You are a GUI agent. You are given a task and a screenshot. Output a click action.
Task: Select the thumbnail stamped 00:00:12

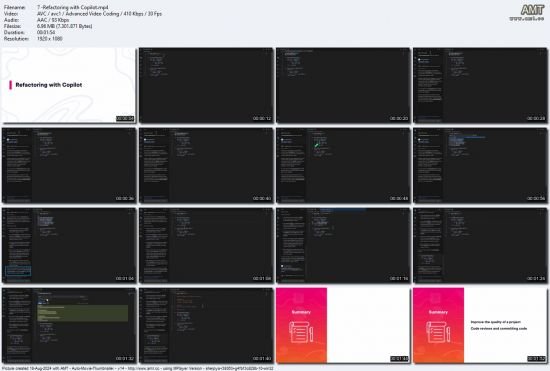tap(206, 85)
